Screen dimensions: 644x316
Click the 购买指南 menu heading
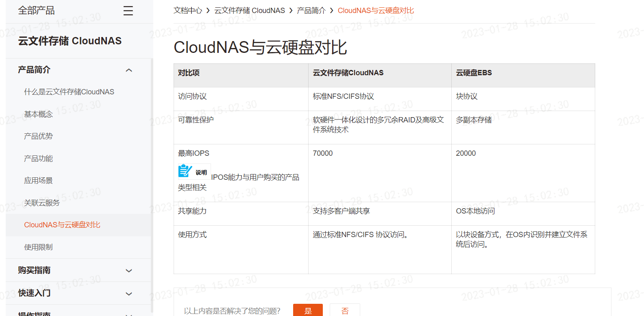click(34, 270)
